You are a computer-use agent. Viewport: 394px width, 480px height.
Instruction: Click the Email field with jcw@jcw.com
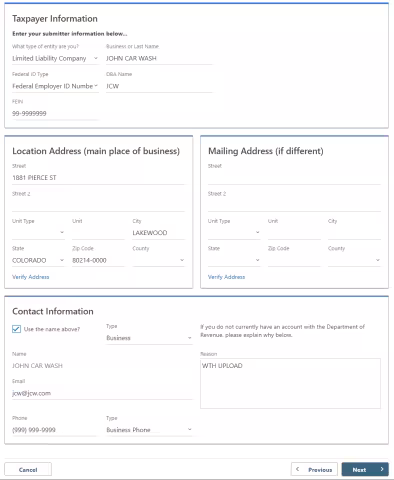point(102,393)
